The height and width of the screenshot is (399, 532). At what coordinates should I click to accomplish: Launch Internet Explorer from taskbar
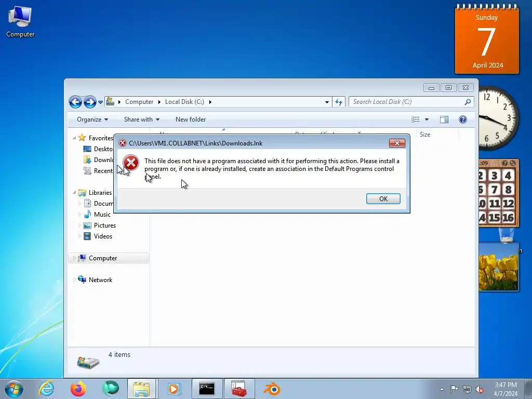(x=46, y=389)
